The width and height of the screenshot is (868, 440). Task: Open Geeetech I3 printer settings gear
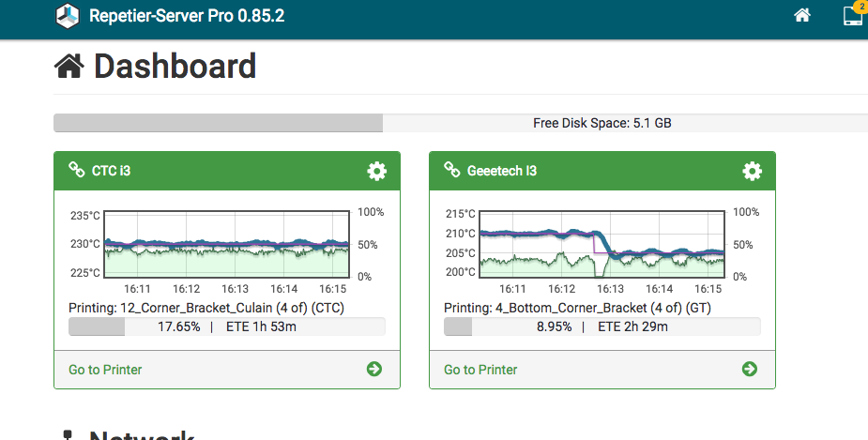point(752,171)
